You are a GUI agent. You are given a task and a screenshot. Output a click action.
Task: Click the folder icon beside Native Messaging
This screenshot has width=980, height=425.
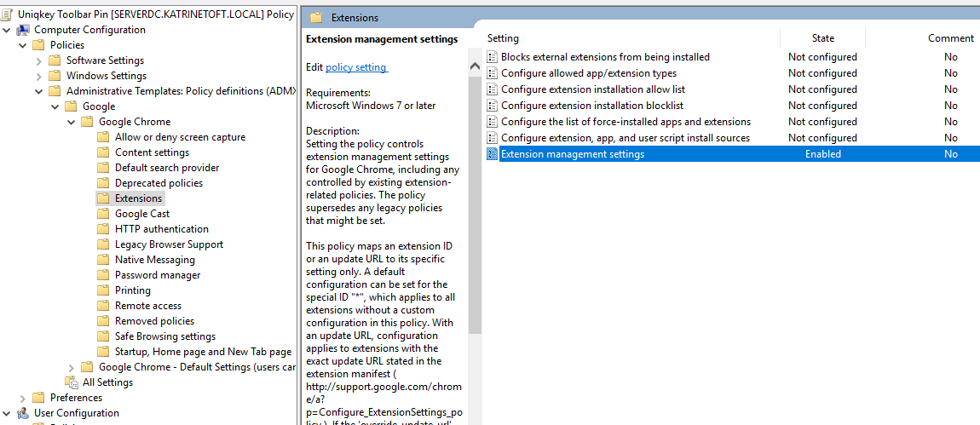(103, 260)
